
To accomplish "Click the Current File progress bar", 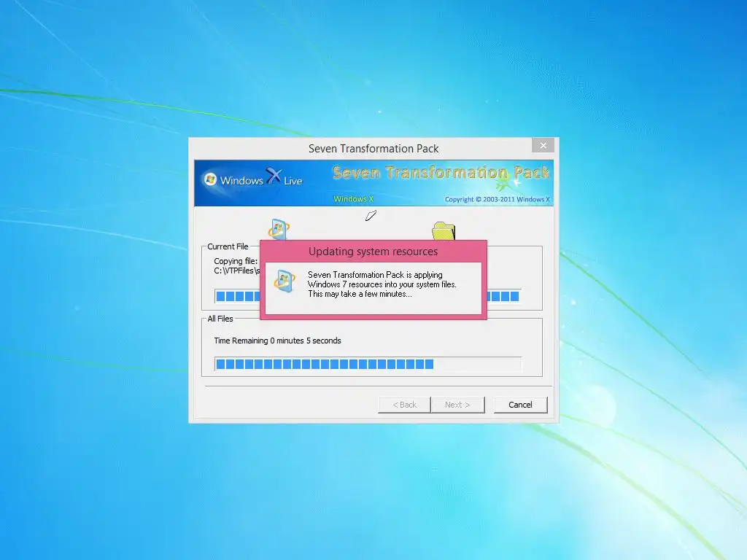I will 368,296.
